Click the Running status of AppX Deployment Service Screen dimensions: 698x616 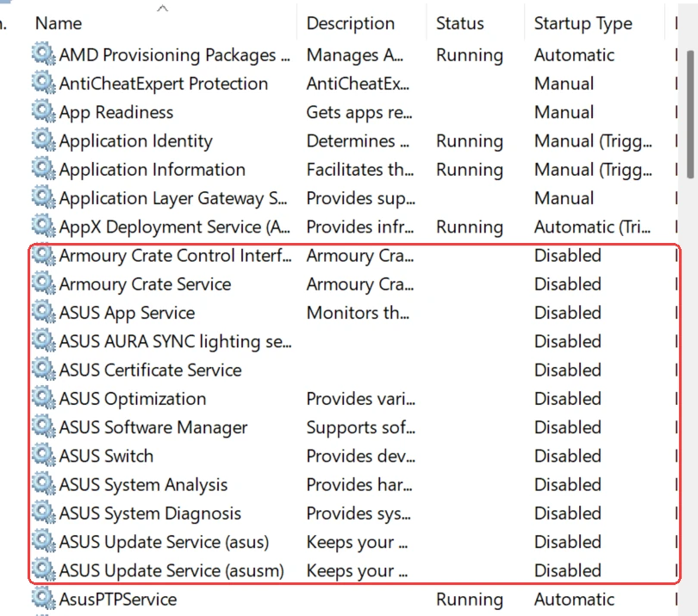(x=470, y=227)
